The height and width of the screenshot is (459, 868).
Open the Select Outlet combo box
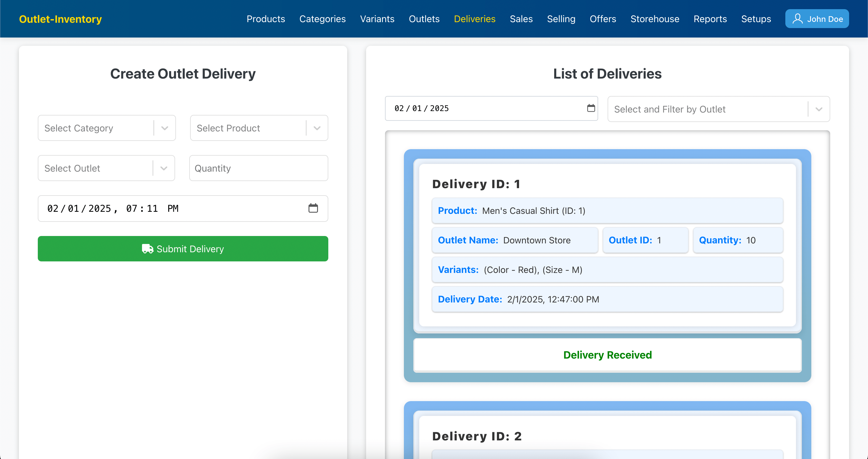tap(107, 168)
